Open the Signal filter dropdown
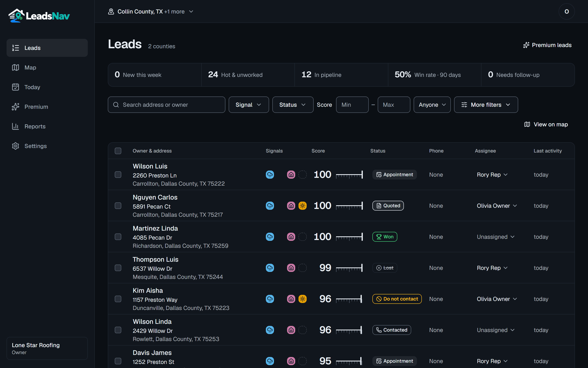 point(248,105)
